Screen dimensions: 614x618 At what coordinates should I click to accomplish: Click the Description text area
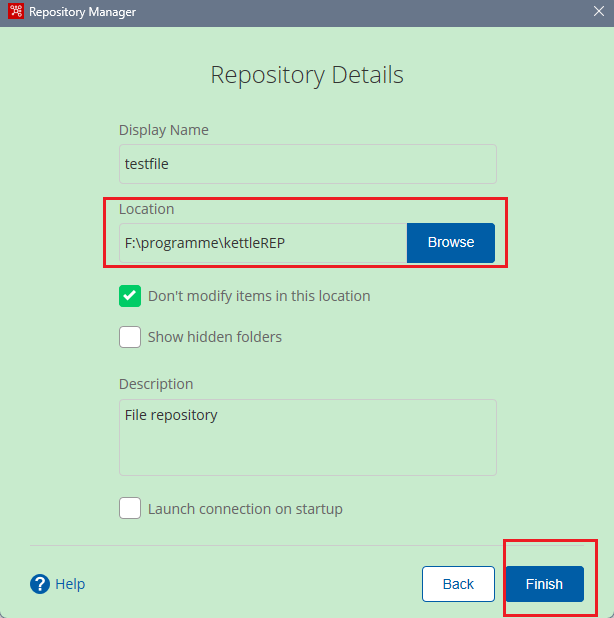click(308, 437)
